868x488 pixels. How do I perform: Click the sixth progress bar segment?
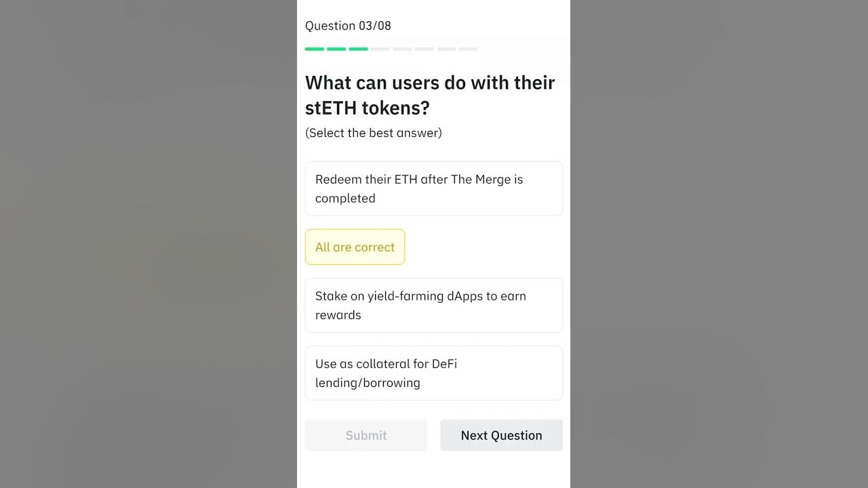click(x=425, y=49)
